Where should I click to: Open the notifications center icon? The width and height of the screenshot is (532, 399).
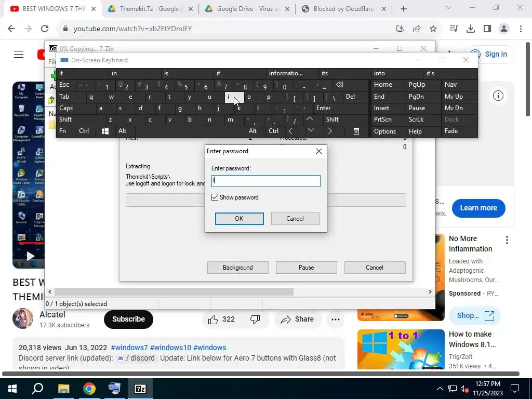click(515, 389)
